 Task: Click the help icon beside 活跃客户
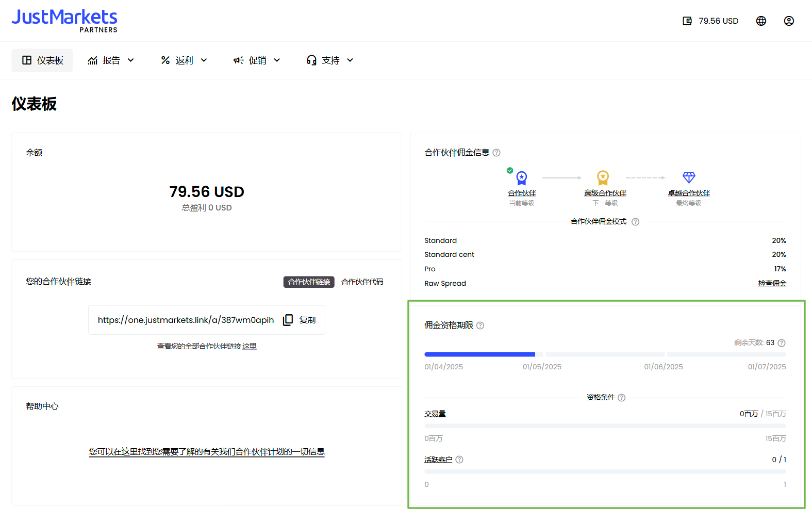pos(459,460)
